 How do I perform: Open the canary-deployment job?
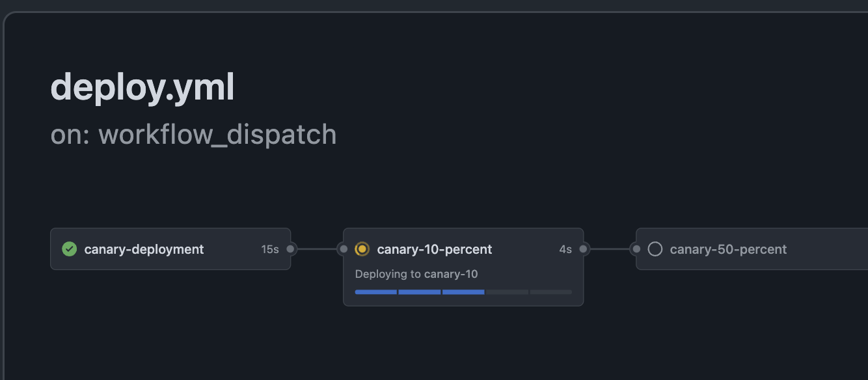coord(144,249)
